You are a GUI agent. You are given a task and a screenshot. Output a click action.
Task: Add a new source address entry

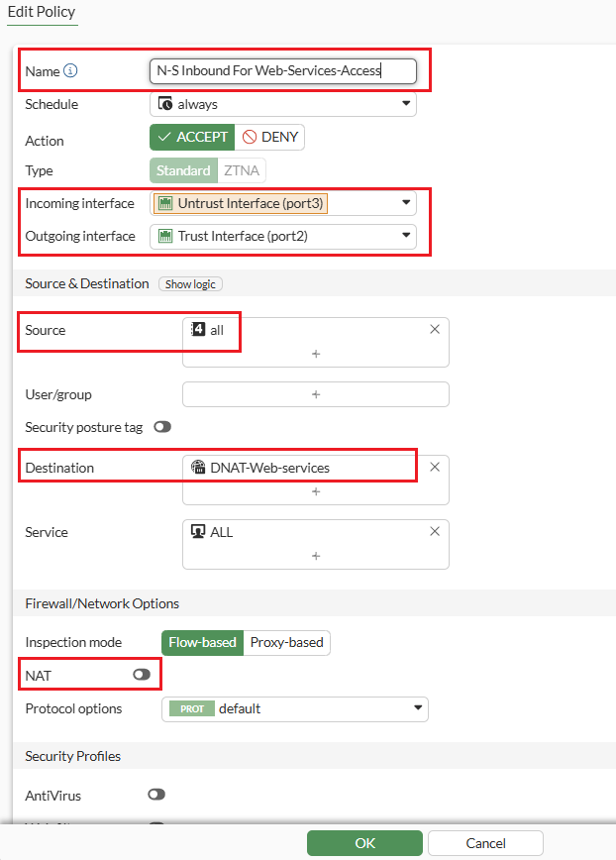[316, 354]
